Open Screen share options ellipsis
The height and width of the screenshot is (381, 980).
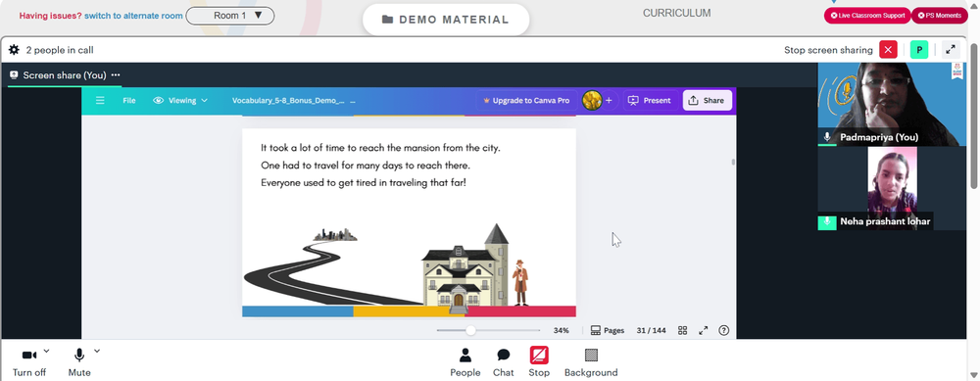point(116,75)
